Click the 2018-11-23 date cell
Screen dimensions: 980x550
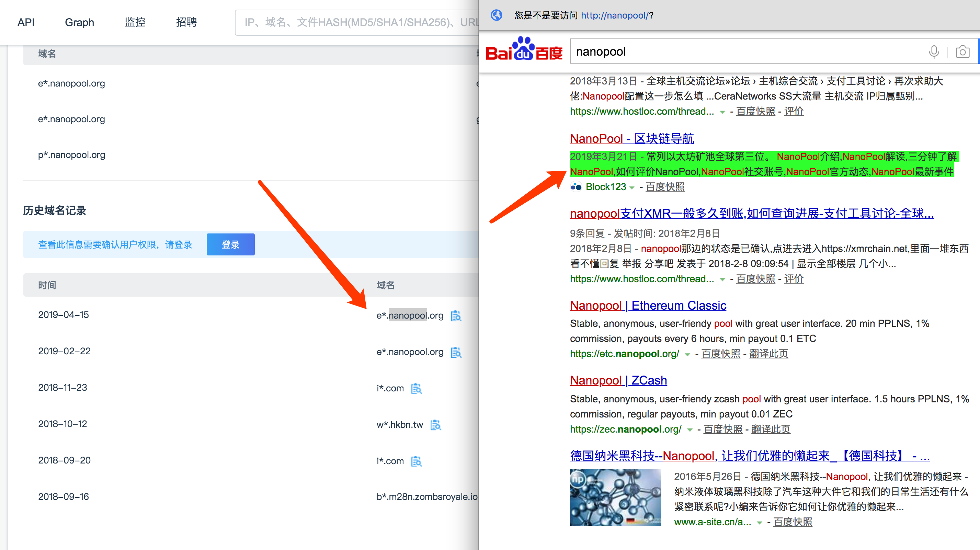62,387
